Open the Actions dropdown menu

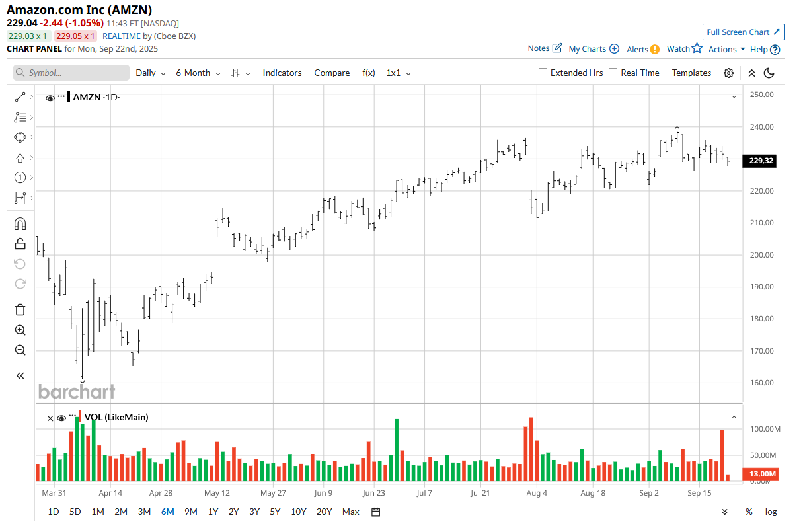coord(727,50)
